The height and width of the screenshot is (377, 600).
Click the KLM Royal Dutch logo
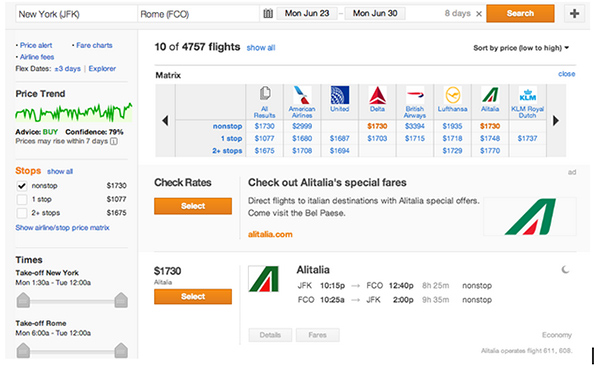tap(527, 95)
